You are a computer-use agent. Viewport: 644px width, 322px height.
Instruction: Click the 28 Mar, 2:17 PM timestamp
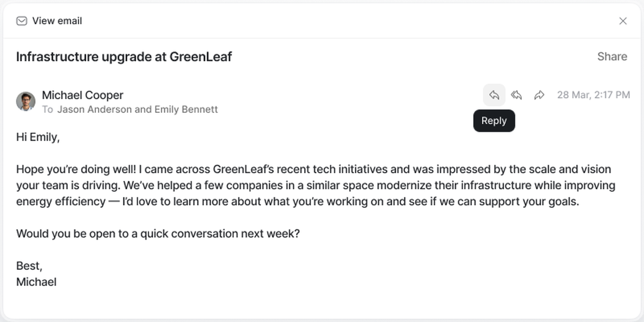(x=594, y=95)
